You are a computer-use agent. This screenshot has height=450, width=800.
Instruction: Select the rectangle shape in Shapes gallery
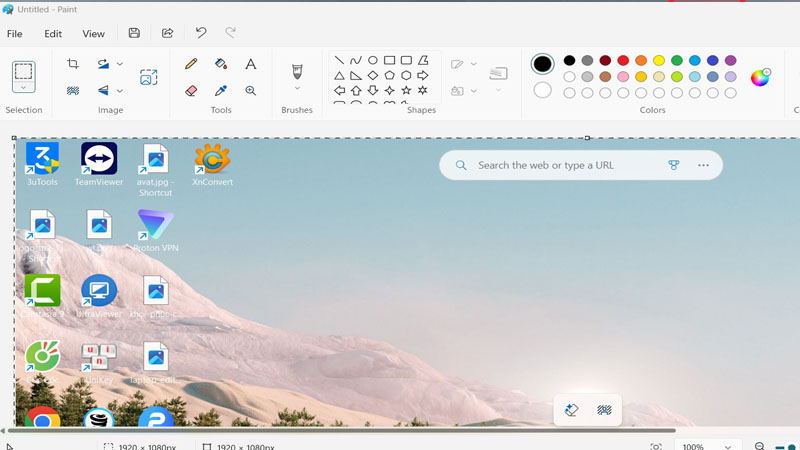click(389, 60)
